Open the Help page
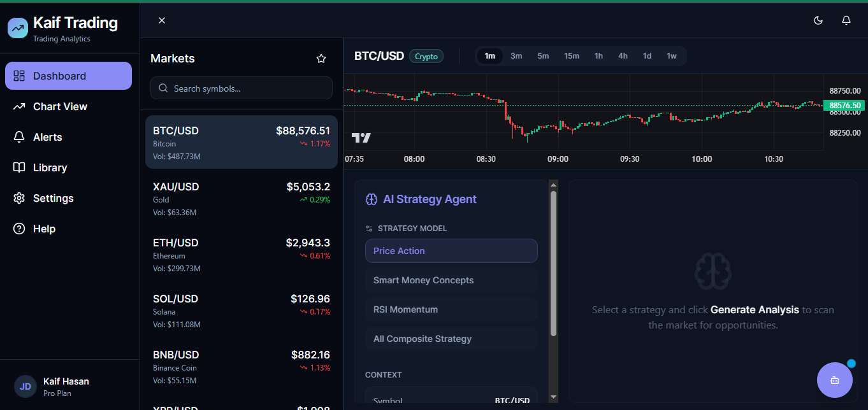This screenshot has width=868, height=410. (68, 229)
